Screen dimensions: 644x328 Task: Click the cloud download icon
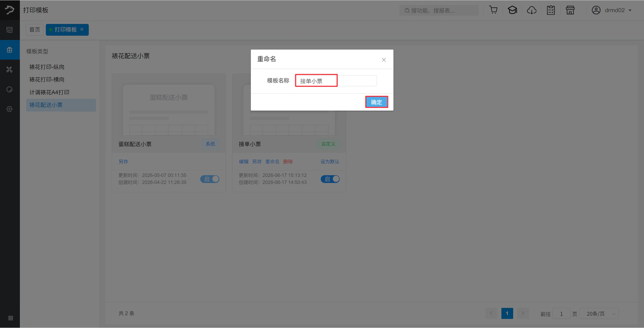[x=532, y=10]
